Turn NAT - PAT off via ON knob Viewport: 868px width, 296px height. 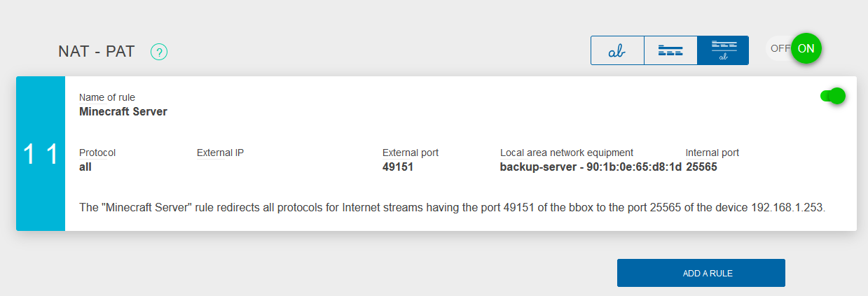click(806, 48)
